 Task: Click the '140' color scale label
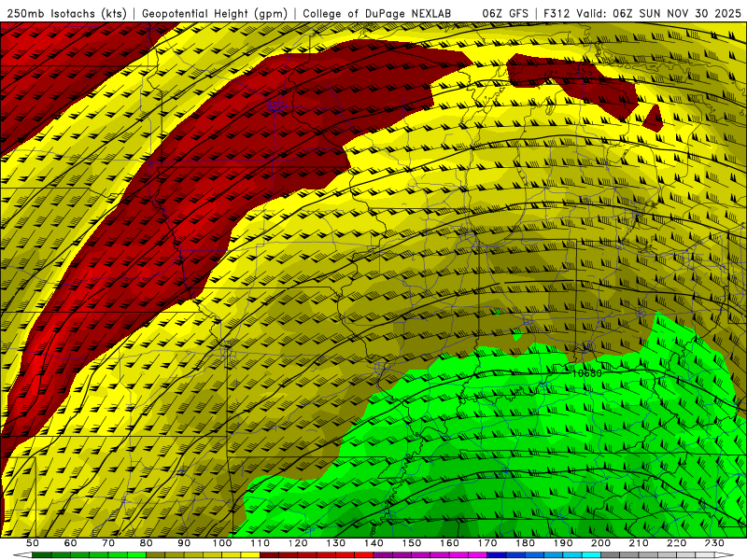[374, 543]
